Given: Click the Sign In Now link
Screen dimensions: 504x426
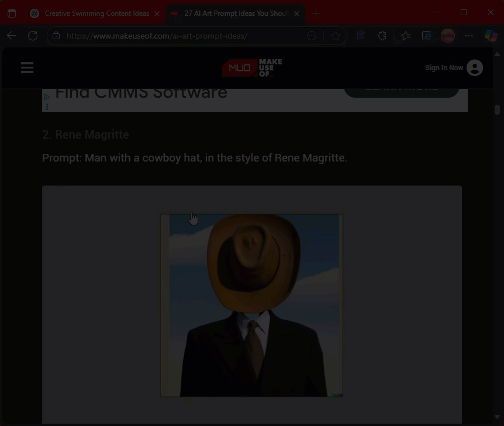Looking at the screenshot, I should (444, 68).
